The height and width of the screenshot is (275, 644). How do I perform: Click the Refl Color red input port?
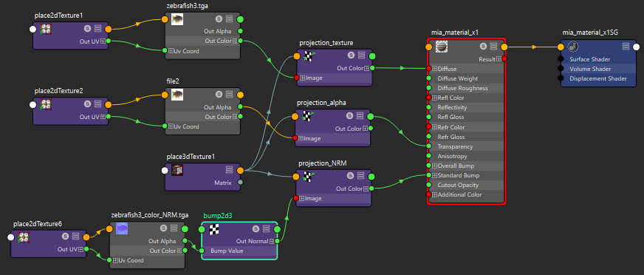tap(429, 98)
